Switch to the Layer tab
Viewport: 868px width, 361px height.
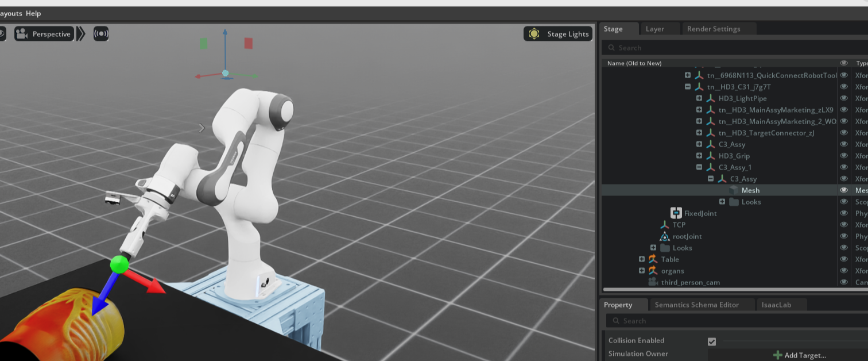coord(654,29)
